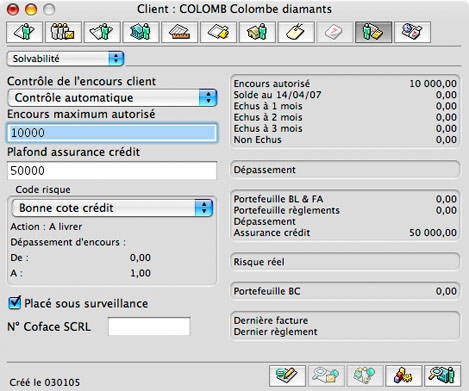469x391 pixels.
Task: Click the Risque réel label
Action: [x=259, y=262]
